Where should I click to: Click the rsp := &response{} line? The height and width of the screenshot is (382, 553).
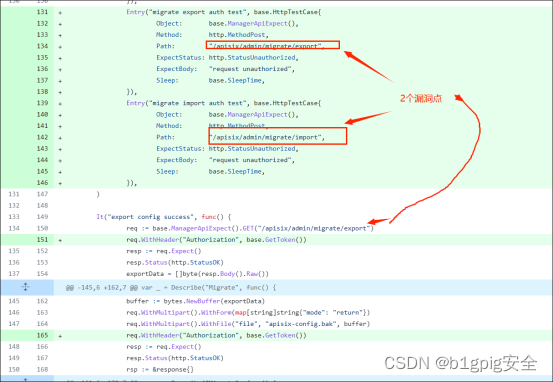click(160, 369)
